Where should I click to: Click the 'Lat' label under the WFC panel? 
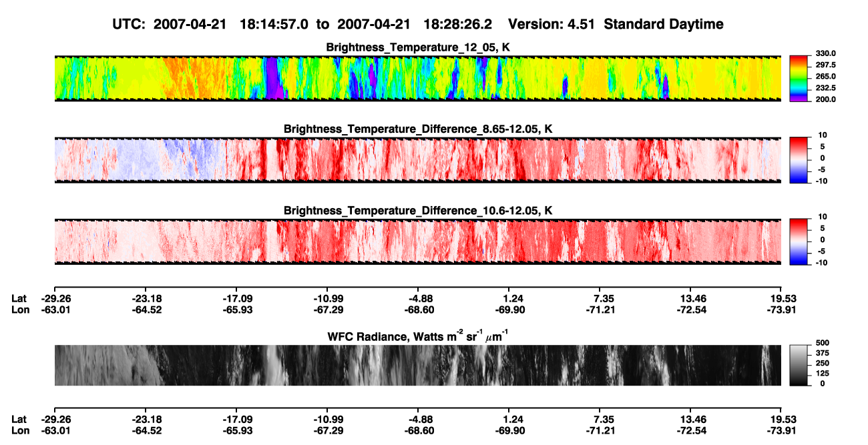click(x=19, y=420)
